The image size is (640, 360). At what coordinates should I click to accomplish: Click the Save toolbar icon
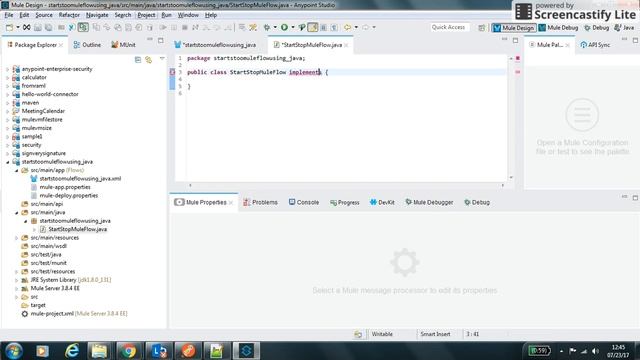[x=38, y=27]
